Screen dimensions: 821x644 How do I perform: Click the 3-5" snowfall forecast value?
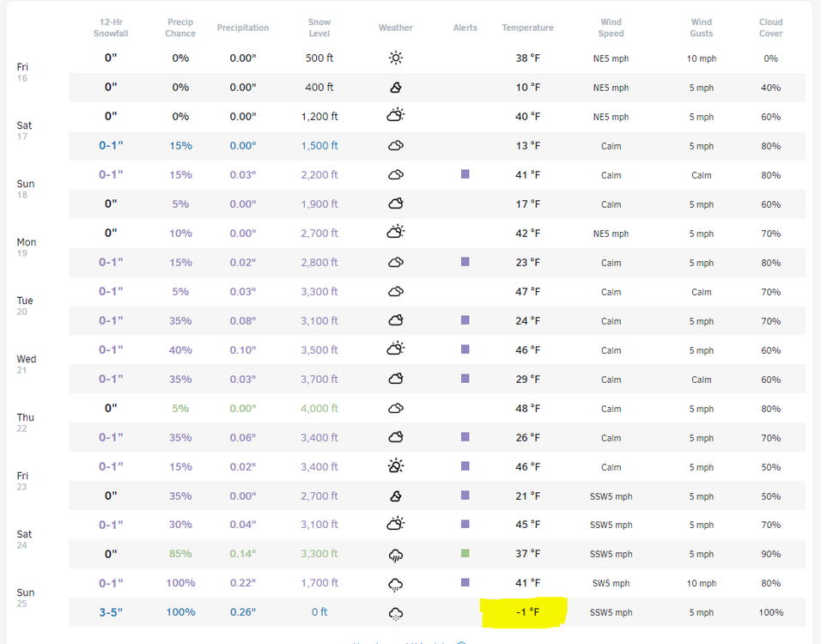[111, 612]
